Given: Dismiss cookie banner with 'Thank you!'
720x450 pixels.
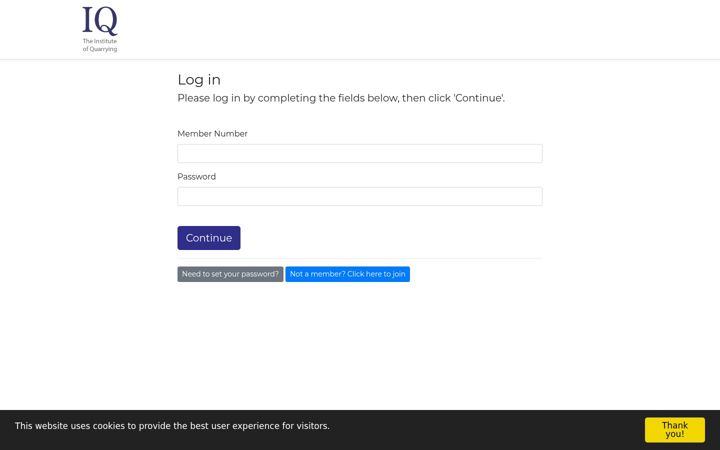Looking at the screenshot, I should tap(674, 430).
